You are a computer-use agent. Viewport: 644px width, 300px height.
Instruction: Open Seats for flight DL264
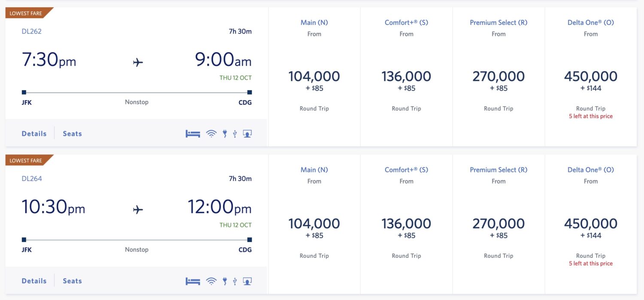coord(72,280)
